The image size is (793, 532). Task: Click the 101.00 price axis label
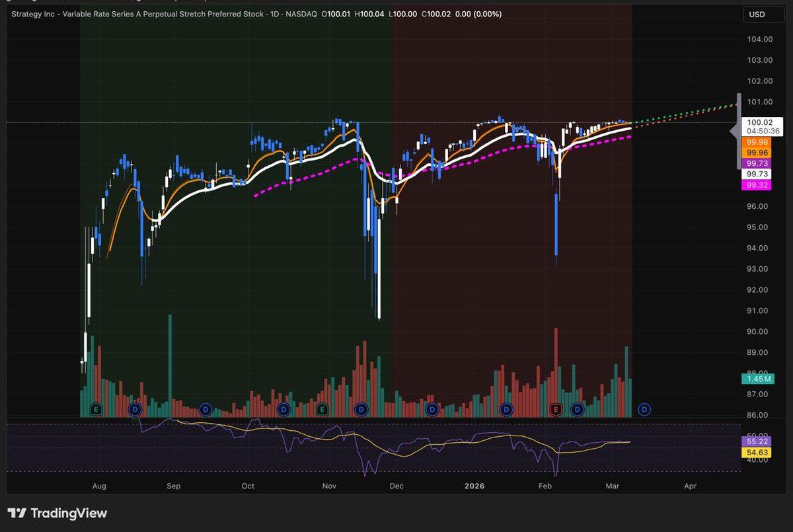[x=759, y=102]
